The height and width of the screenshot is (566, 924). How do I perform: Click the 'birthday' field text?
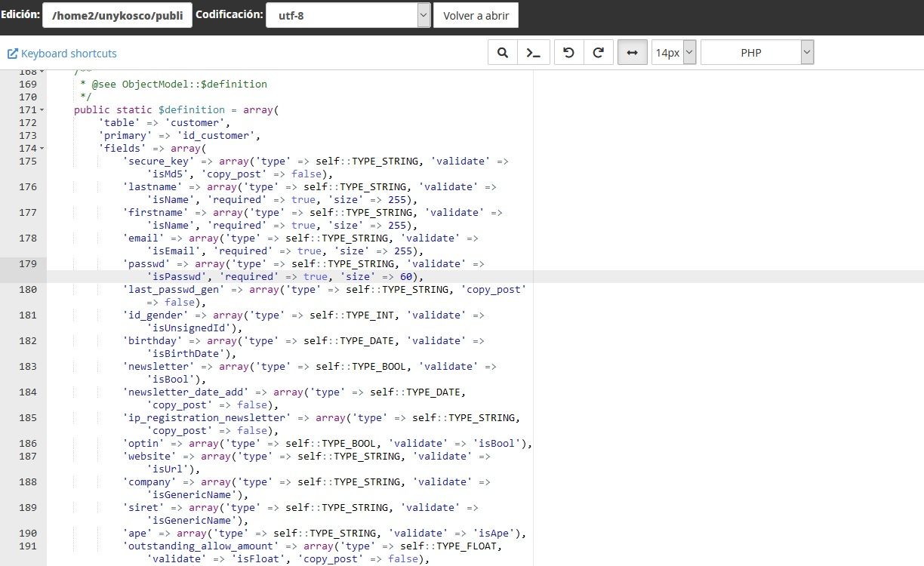click(152, 341)
